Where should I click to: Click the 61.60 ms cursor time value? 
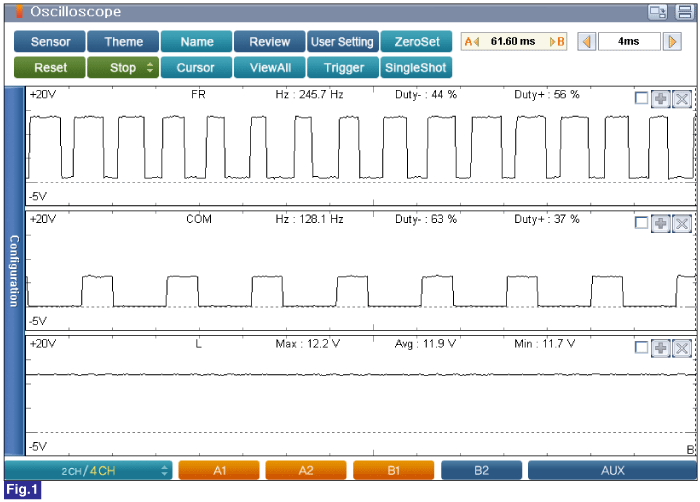click(513, 42)
